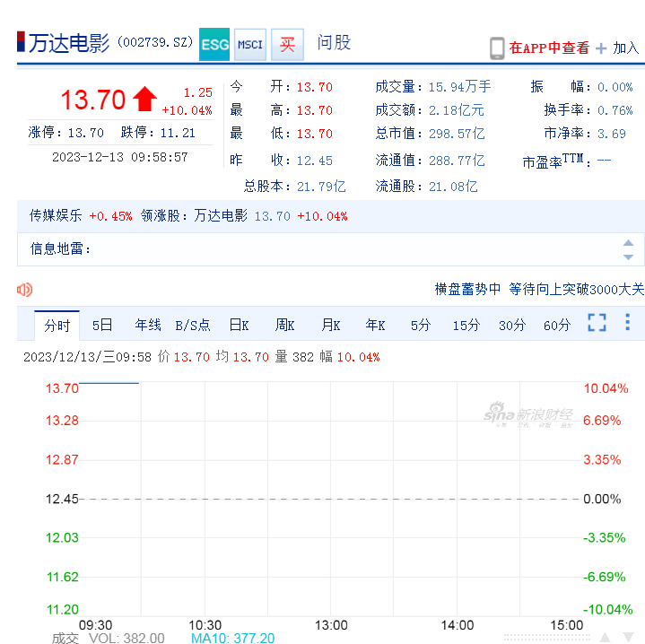Click the 万达电影 stock title
The width and height of the screenshot is (645, 644).
coord(69,43)
